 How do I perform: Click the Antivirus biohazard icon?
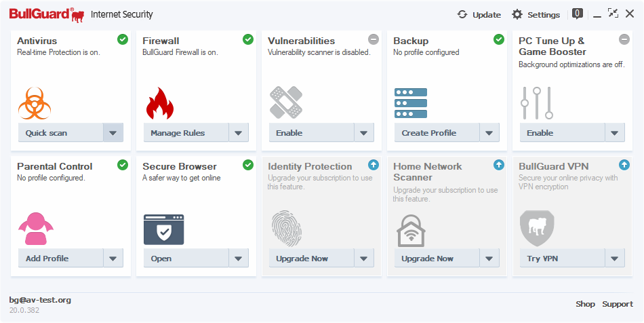pos(35,103)
